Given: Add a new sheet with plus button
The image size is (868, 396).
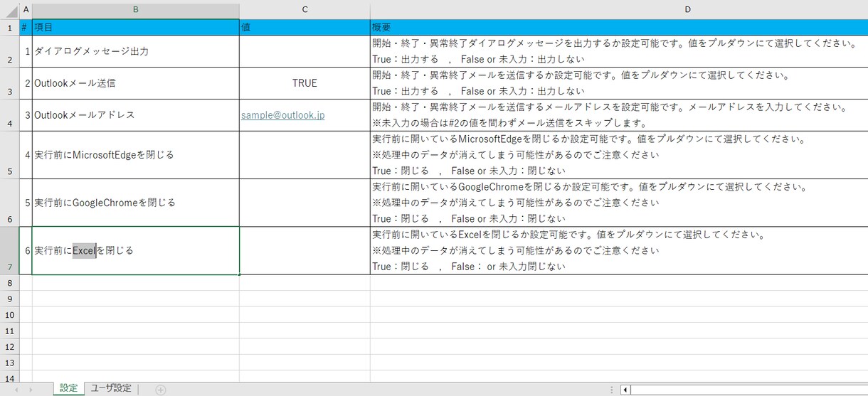Looking at the screenshot, I should 161,390.
